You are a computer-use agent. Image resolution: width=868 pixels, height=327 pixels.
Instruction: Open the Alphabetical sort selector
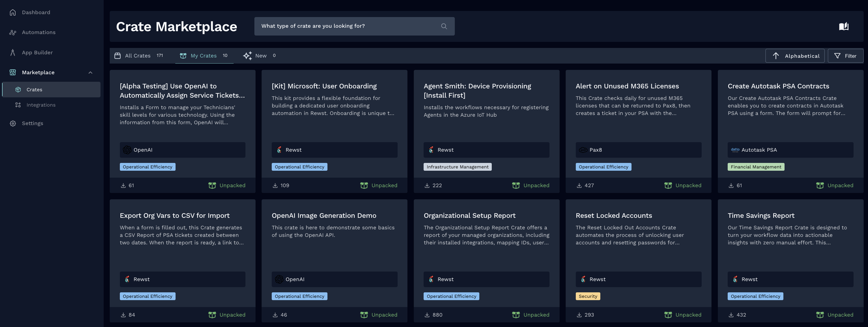point(795,56)
